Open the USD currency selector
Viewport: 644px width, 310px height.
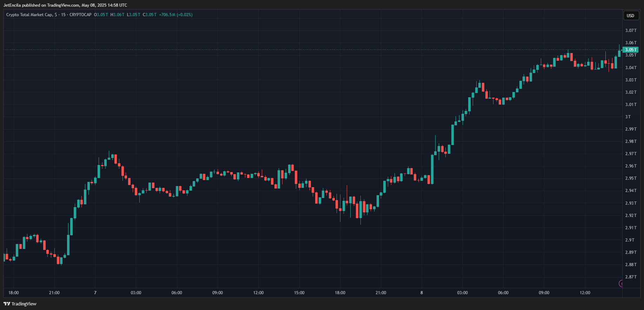[631, 15]
